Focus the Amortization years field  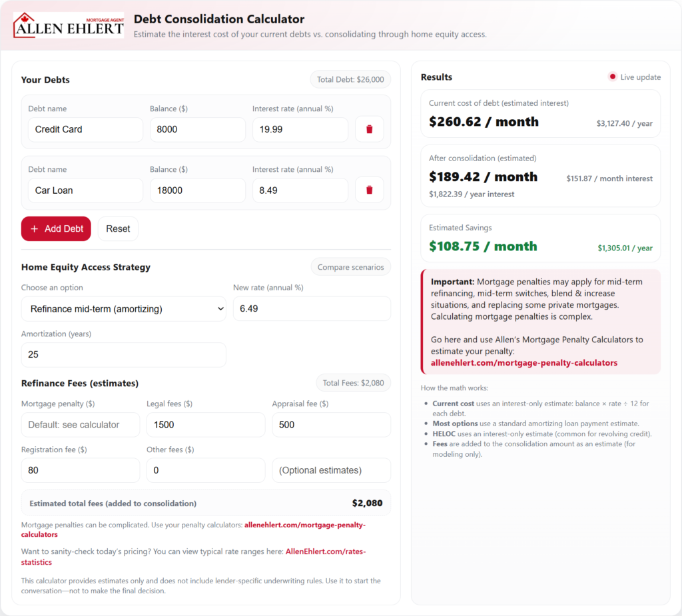(124, 355)
